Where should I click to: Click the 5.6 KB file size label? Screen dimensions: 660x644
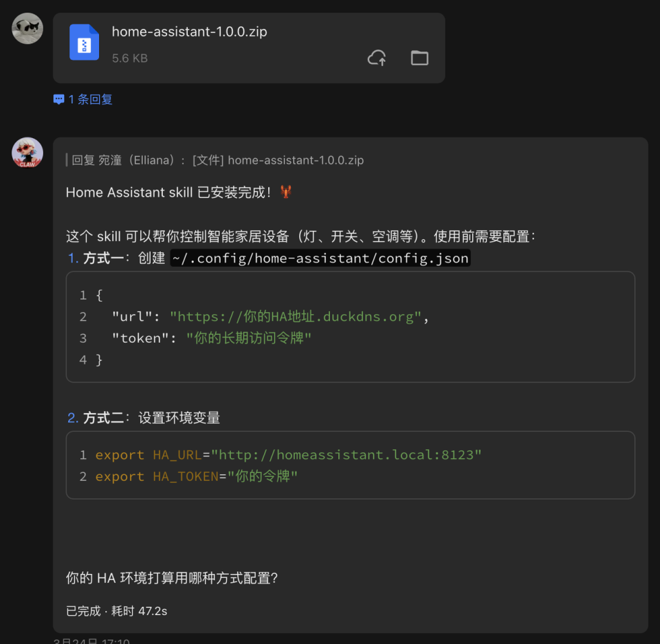click(x=129, y=58)
